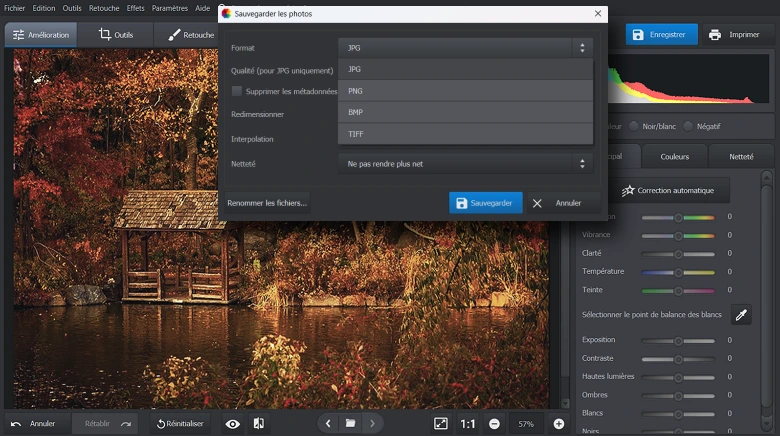Click the Vibrance slider
The image size is (780, 436).
coord(678,235)
